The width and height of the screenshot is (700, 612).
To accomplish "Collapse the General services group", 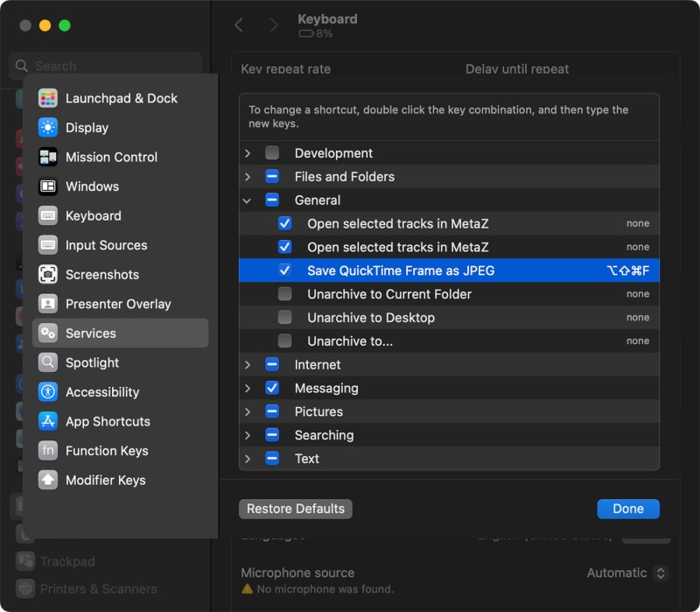I will (x=248, y=200).
